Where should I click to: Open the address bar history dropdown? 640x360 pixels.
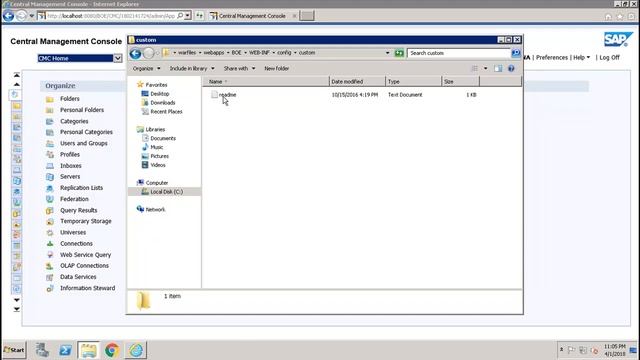pyautogui.click(x=387, y=53)
